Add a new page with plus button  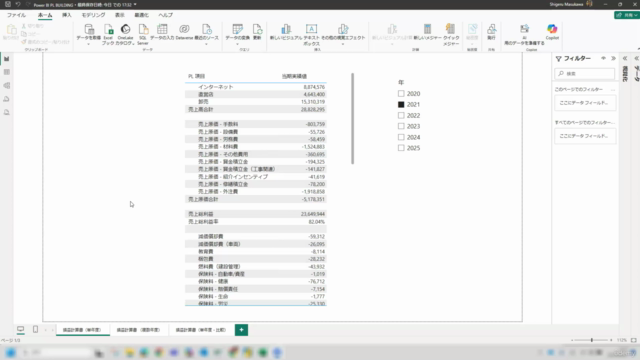[x=241, y=330]
